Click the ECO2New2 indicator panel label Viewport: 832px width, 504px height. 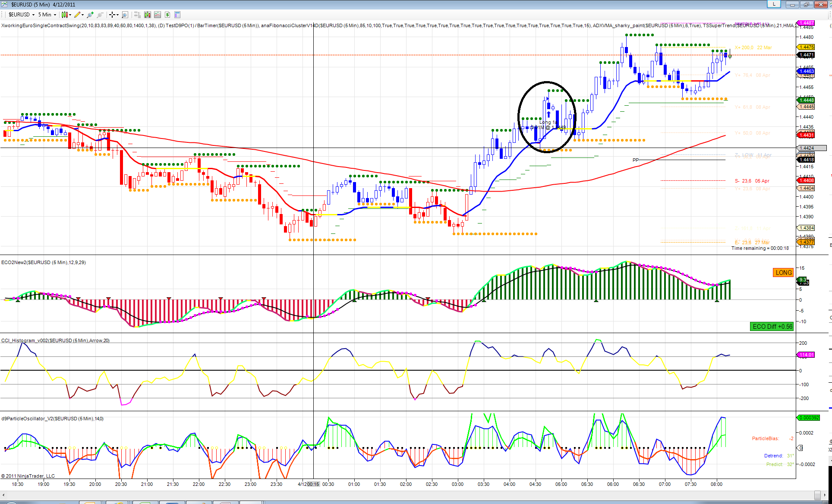[x=44, y=262]
